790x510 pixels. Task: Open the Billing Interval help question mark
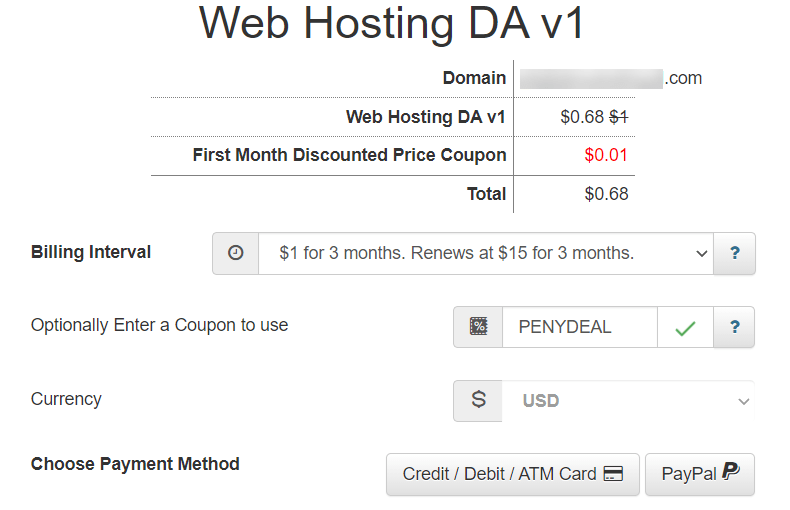click(735, 253)
